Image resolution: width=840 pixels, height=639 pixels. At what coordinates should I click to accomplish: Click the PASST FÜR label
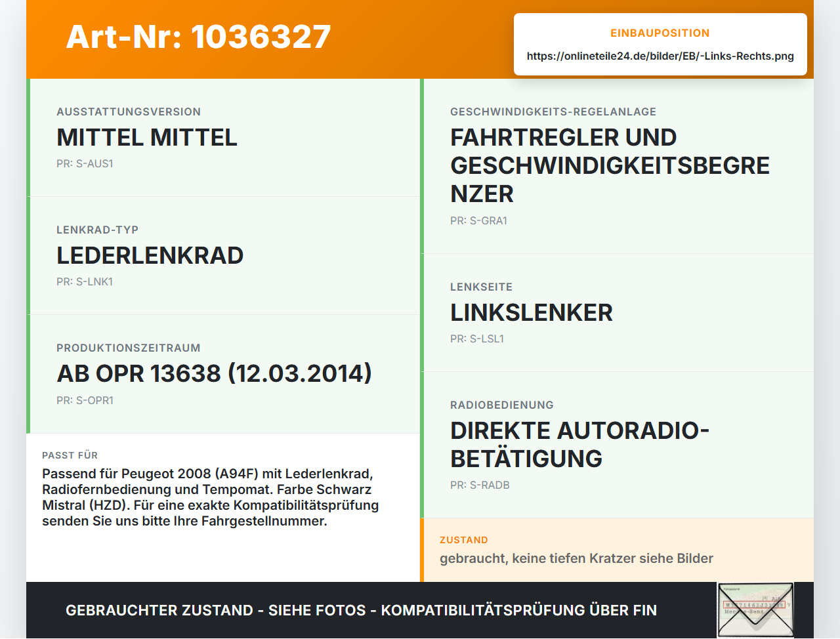tap(70, 455)
